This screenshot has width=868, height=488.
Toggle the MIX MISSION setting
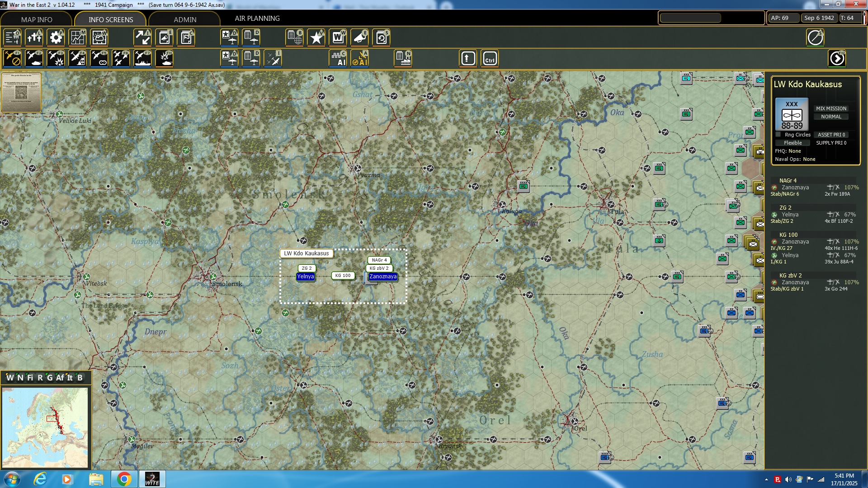point(831,108)
